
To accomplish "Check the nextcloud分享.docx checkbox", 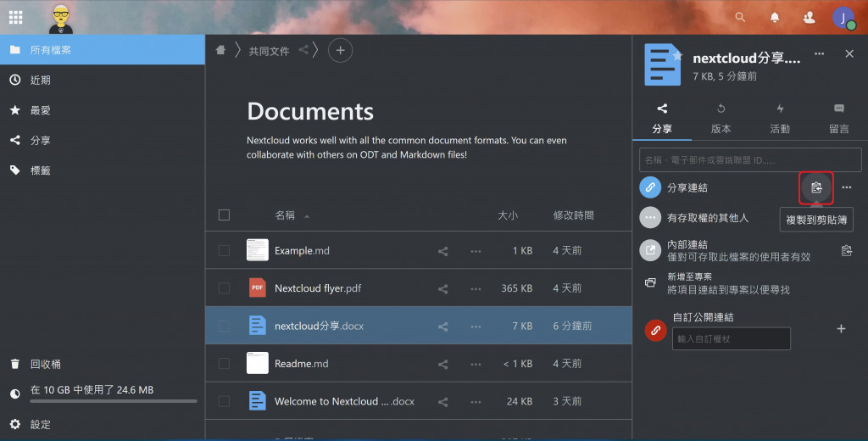I will click(x=224, y=326).
